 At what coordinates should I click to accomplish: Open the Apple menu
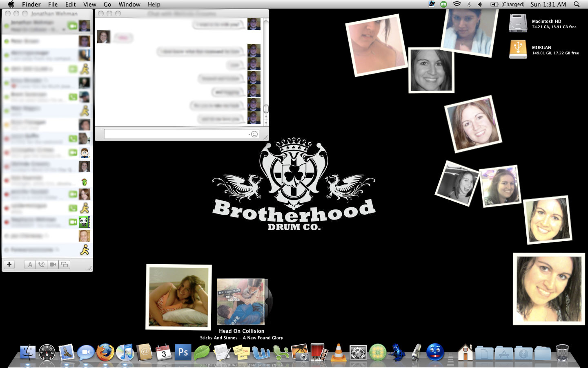(x=11, y=4)
